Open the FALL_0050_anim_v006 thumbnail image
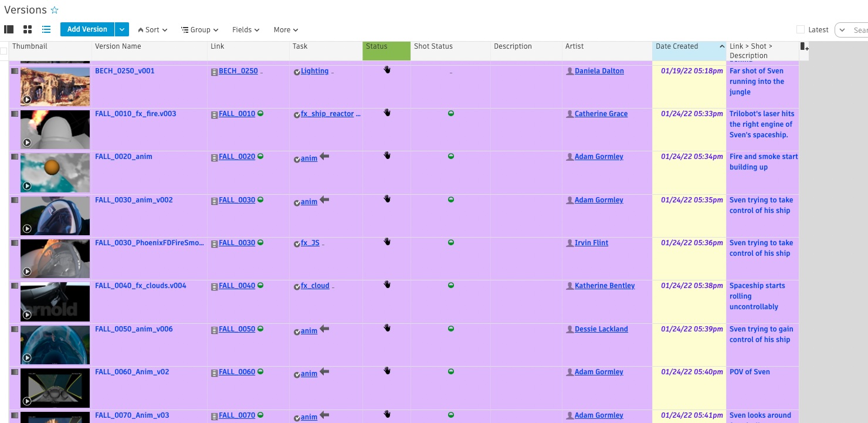Screen dimensions: 868x423 pos(55,344)
